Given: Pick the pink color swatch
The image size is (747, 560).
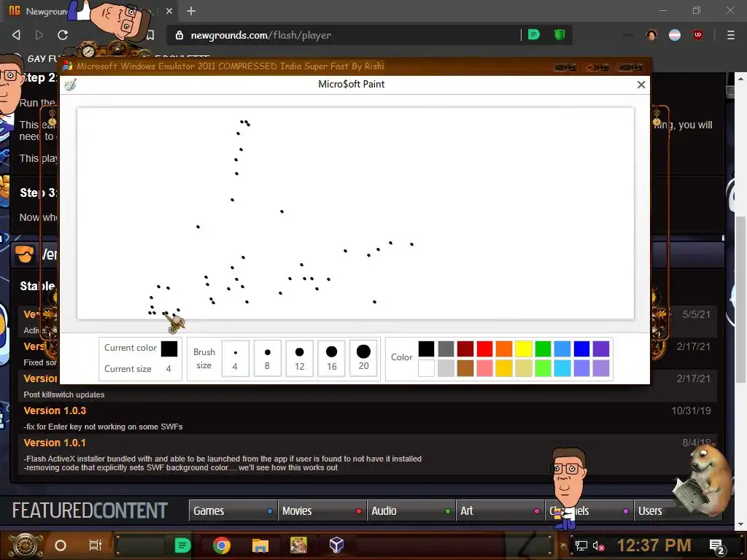Looking at the screenshot, I should click(x=484, y=368).
